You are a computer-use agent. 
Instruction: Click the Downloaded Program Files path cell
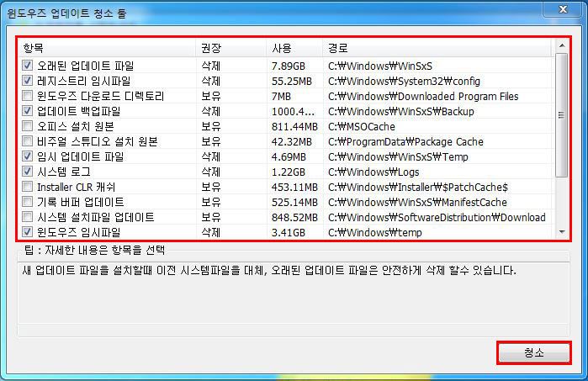(x=423, y=97)
